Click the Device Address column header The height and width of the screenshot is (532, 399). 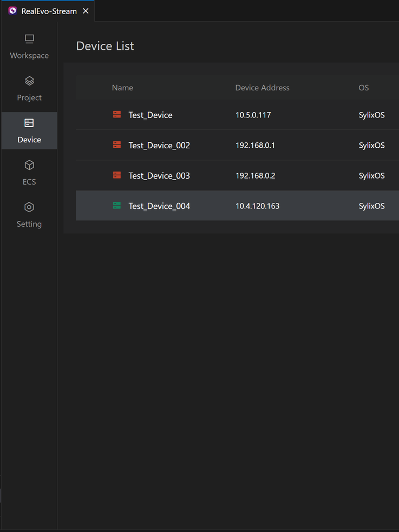pyautogui.click(x=262, y=88)
